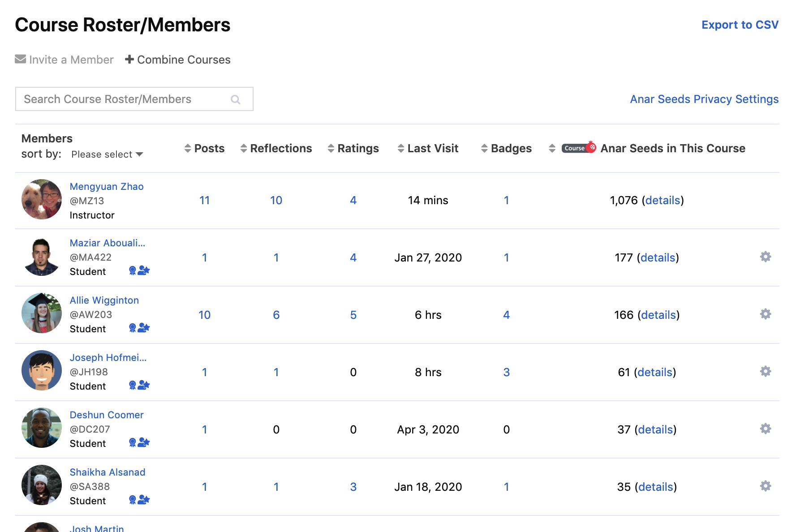Open settings gear for Deshun Coomer row
Screen dimensions: 792x532
(x=766, y=429)
